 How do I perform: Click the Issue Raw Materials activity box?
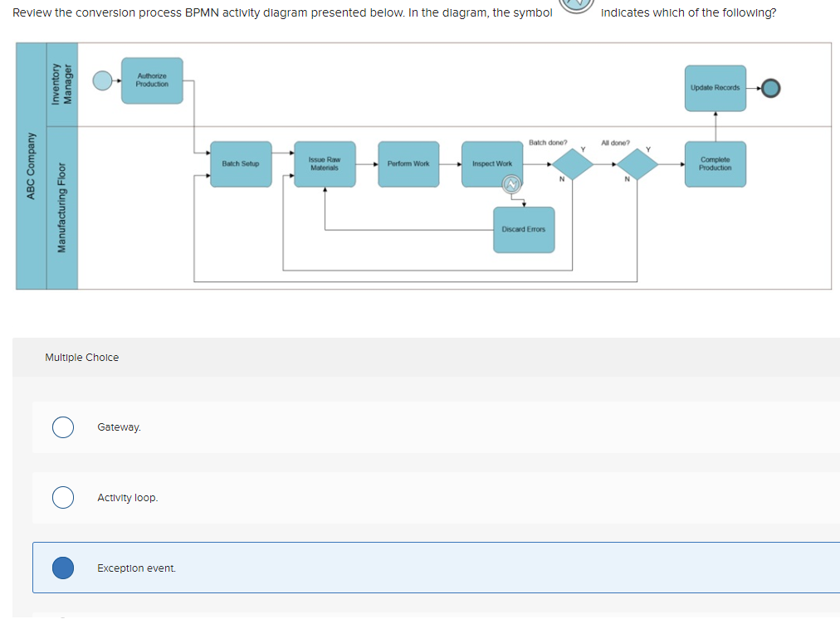[325, 164]
